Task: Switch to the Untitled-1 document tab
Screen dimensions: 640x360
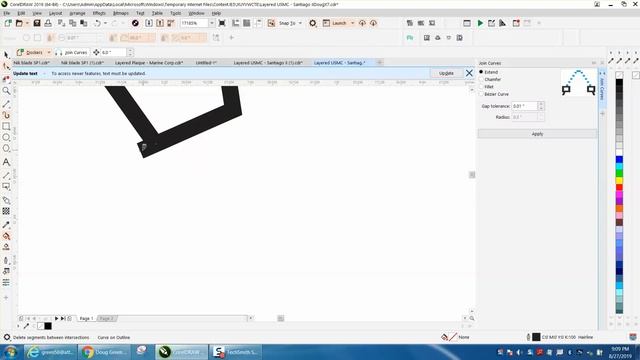Action: (206, 63)
